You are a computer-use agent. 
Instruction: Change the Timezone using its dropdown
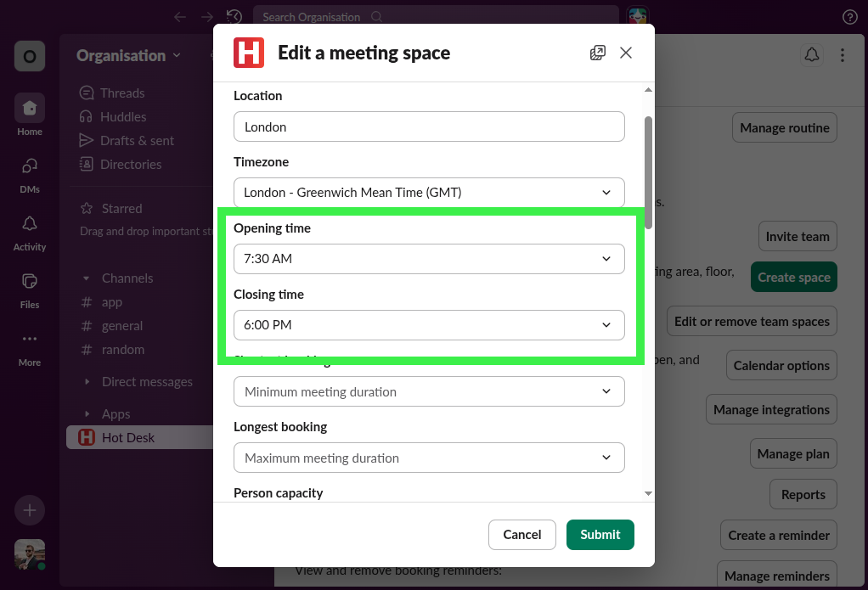point(429,193)
